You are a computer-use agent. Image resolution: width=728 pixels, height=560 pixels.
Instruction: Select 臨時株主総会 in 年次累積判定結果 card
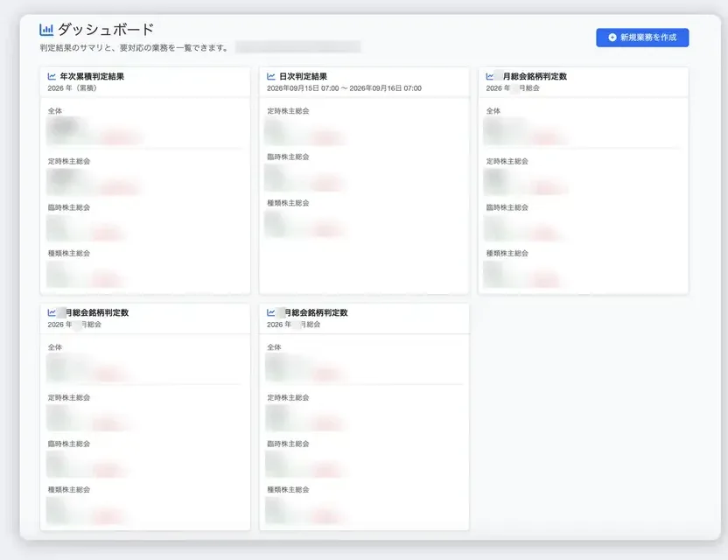(x=69, y=207)
